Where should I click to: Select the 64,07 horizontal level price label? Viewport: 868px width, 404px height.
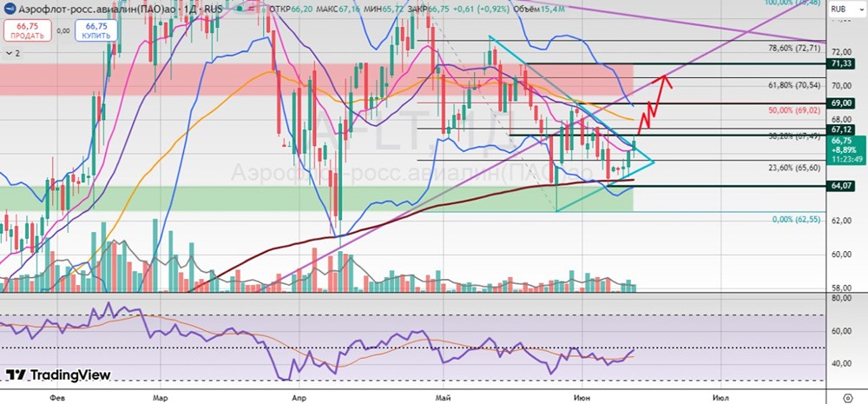point(839,186)
